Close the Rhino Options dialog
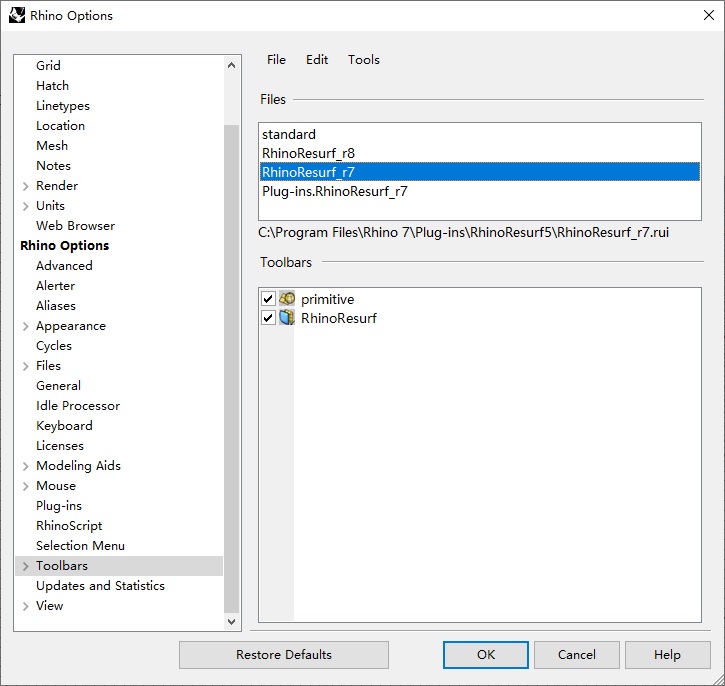 [708, 15]
